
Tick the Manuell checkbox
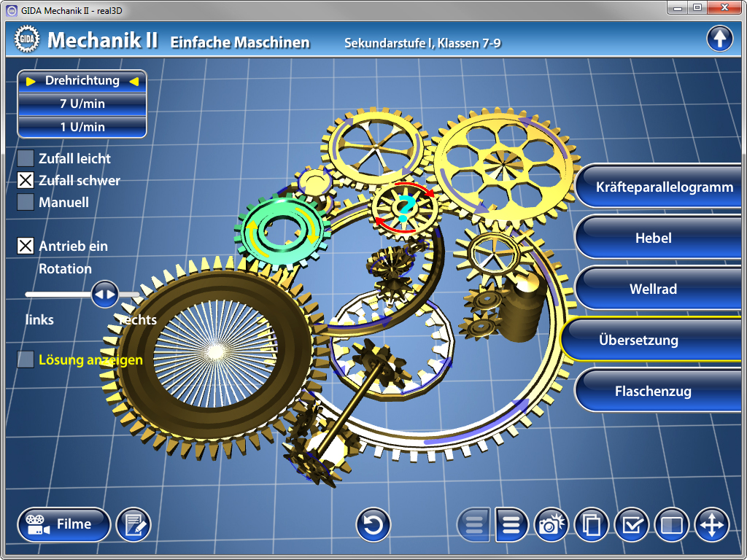pyautogui.click(x=26, y=202)
